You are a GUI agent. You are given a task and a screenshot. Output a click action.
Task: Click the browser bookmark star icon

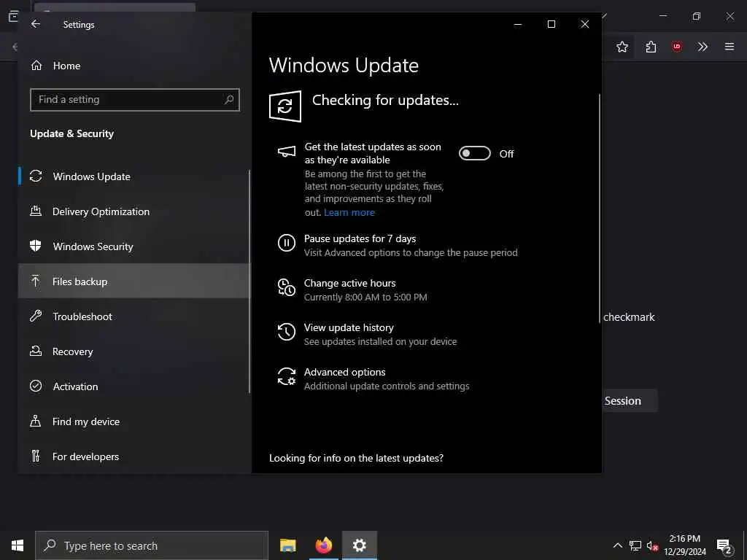[622, 47]
